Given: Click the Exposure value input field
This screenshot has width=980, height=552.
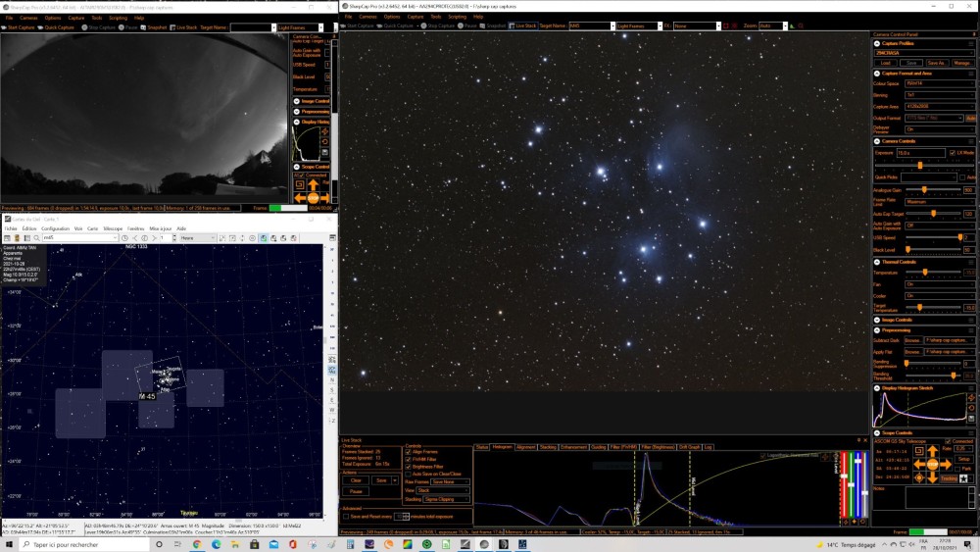Looking at the screenshot, I should [x=921, y=153].
